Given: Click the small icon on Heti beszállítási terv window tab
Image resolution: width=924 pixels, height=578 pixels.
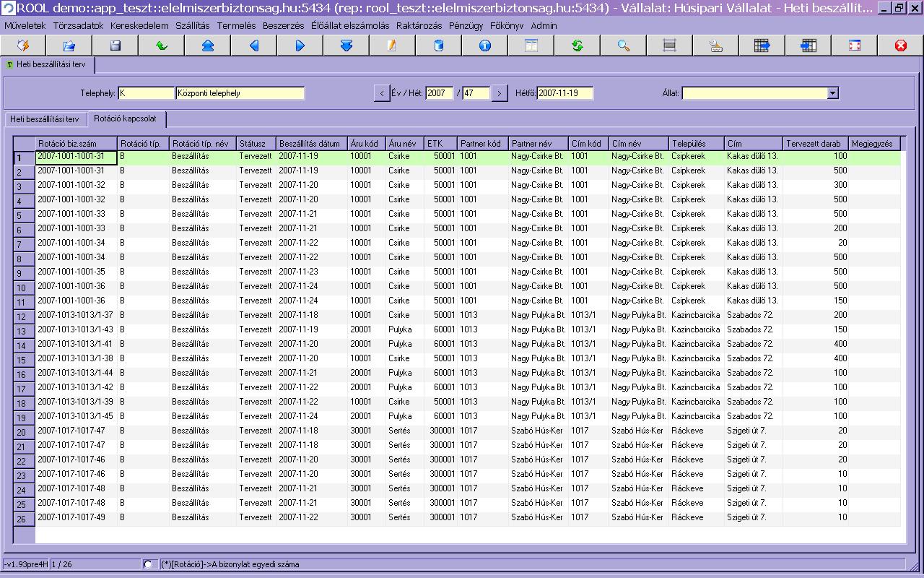Looking at the screenshot, I should (9, 64).
